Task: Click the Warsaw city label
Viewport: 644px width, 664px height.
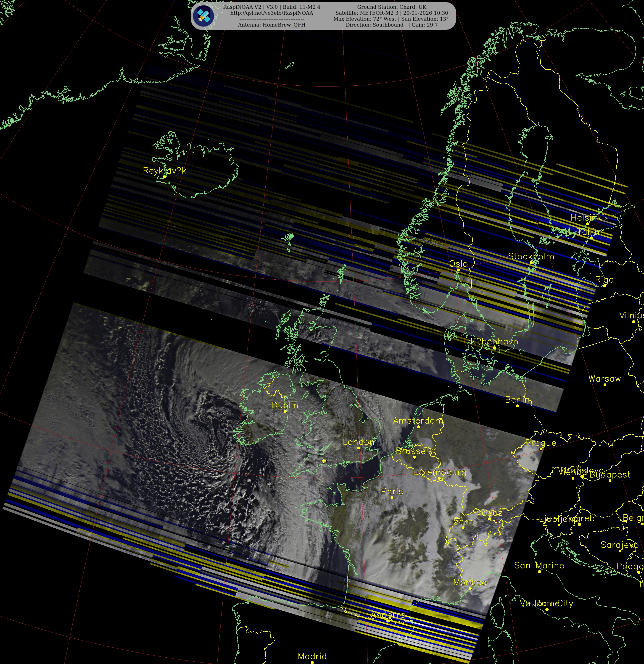Action: 604,378
